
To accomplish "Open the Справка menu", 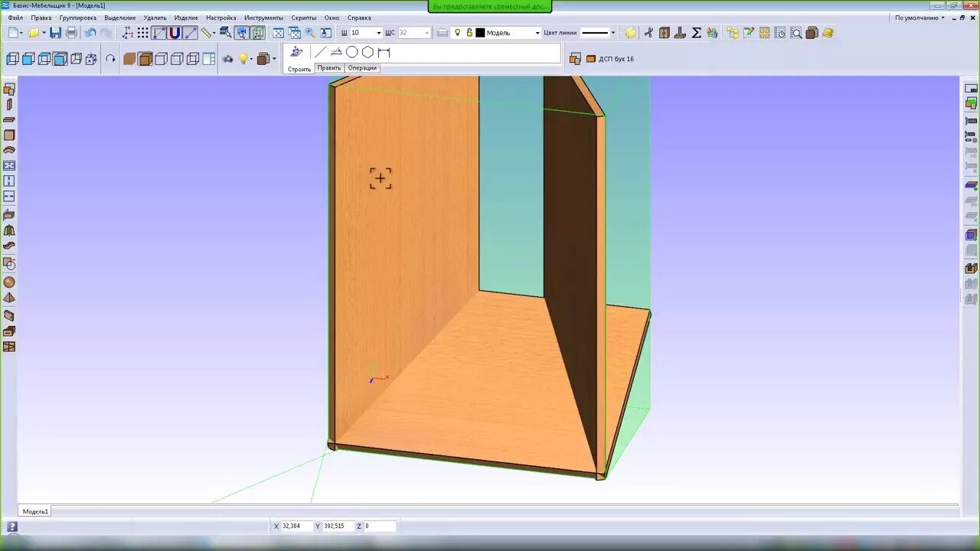I will [x=359, y=18].
